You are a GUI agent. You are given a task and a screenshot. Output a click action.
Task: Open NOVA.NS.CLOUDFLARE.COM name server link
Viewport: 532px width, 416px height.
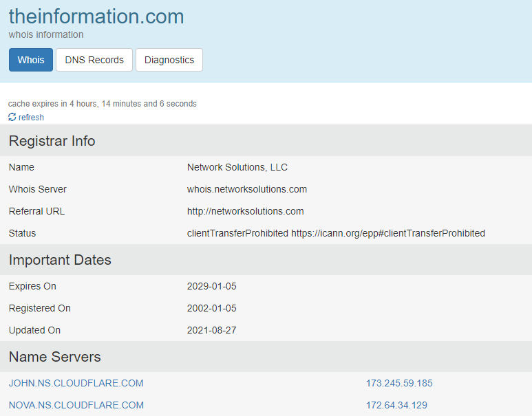click(x=76, y=405)
